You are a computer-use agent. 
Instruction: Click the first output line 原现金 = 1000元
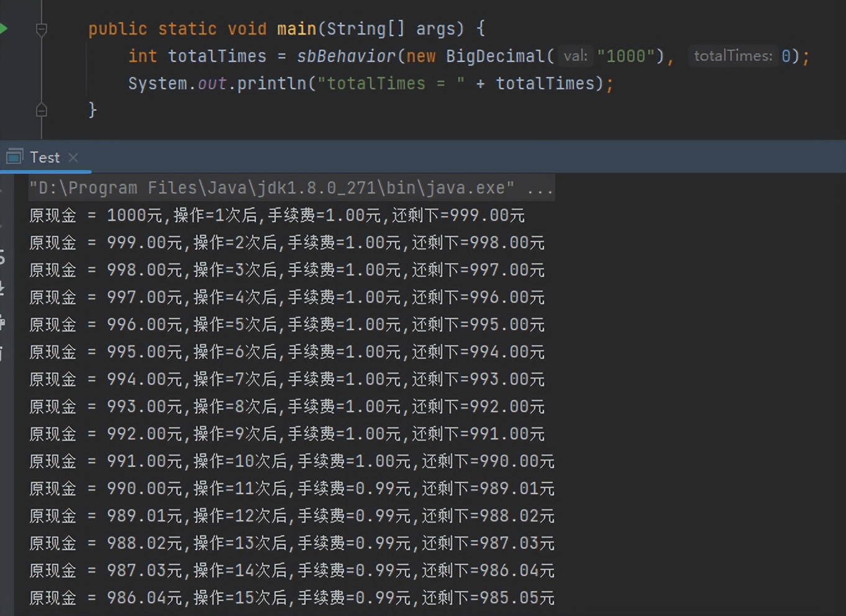pos(276,215)
